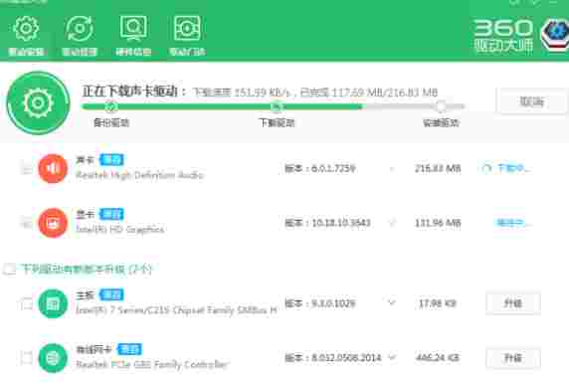
Task: Click the download progress bar
Action: pyautogui.click(x=274, y=106)
